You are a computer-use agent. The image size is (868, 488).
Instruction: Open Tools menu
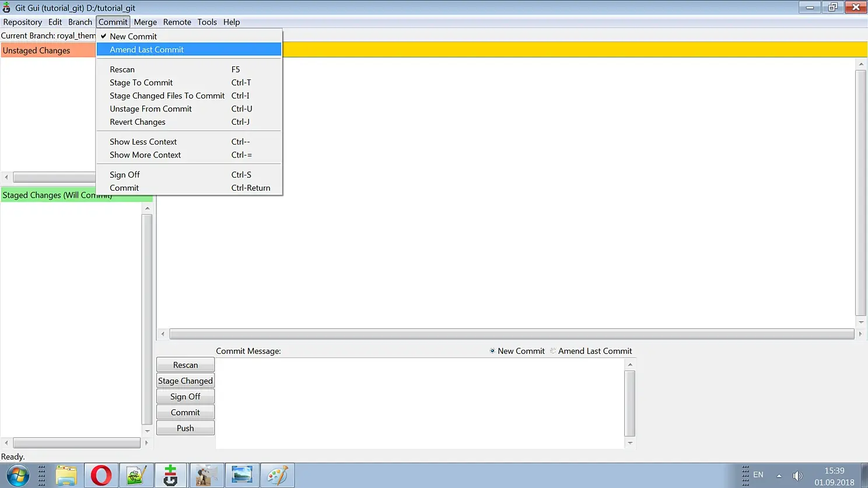pos(207,22)
